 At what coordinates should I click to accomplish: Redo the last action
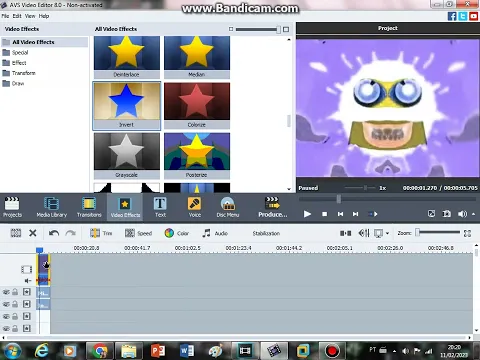[70, 233]
